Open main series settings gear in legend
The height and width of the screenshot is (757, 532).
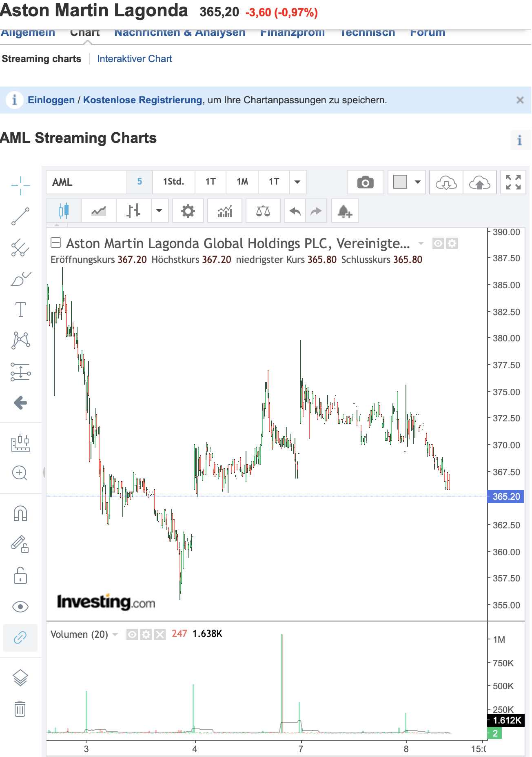[452, 244]
